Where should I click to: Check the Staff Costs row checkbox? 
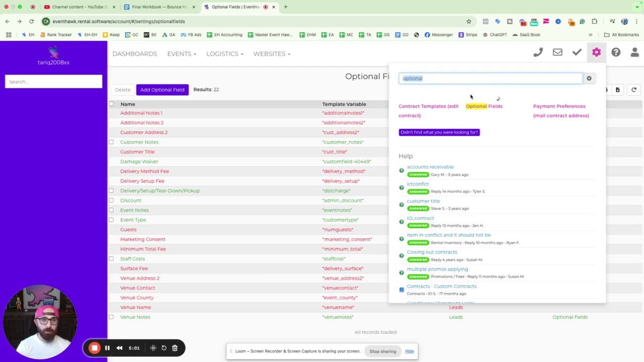tap(111, 258)
